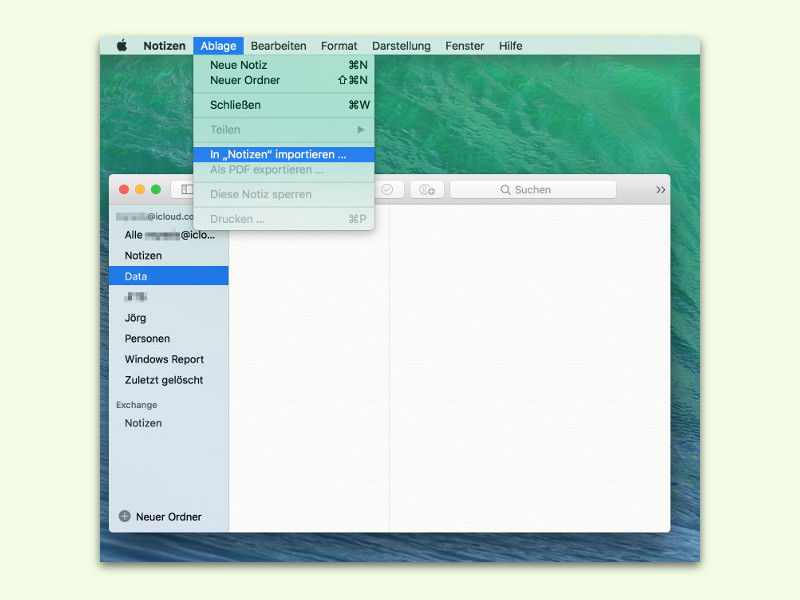Click the green zoom window button
Screen dimensions: 800x600
click(x=156, y=189)
